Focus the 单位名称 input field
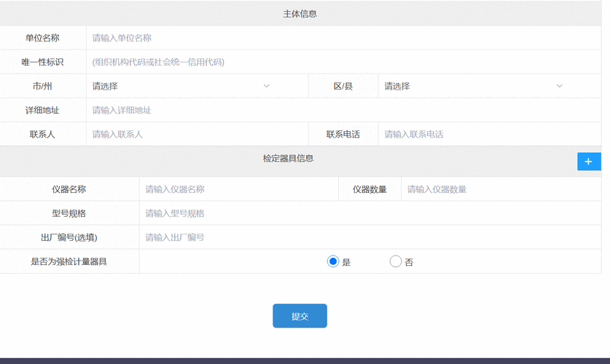Image resolution: width=610 pixels, height=364 pixels. pos(344,38)
